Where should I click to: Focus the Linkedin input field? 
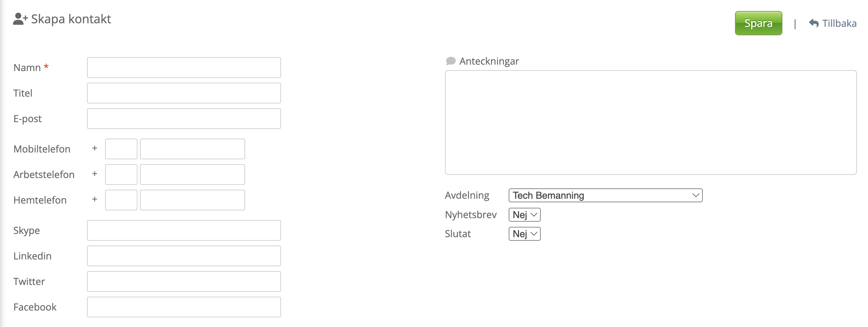[x=184, y=256]
